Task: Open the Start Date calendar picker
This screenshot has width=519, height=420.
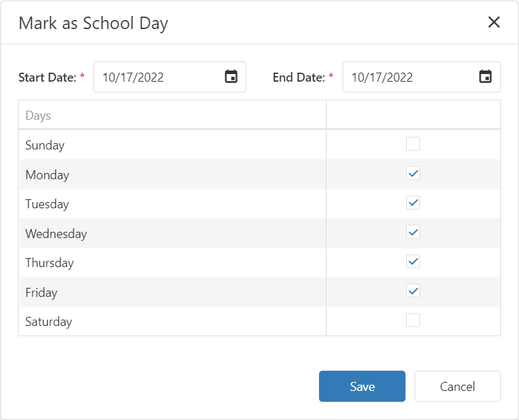Action: pos(231,77)
